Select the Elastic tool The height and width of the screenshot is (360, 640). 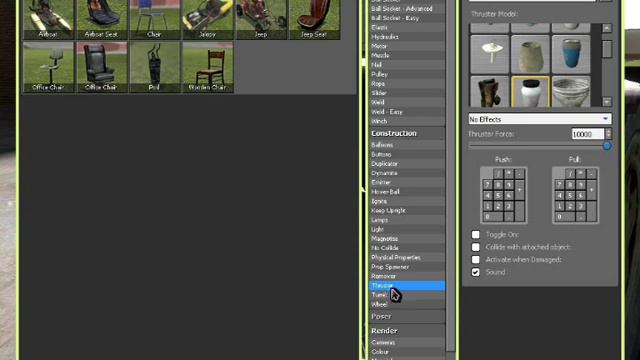[x=407, y=27]
